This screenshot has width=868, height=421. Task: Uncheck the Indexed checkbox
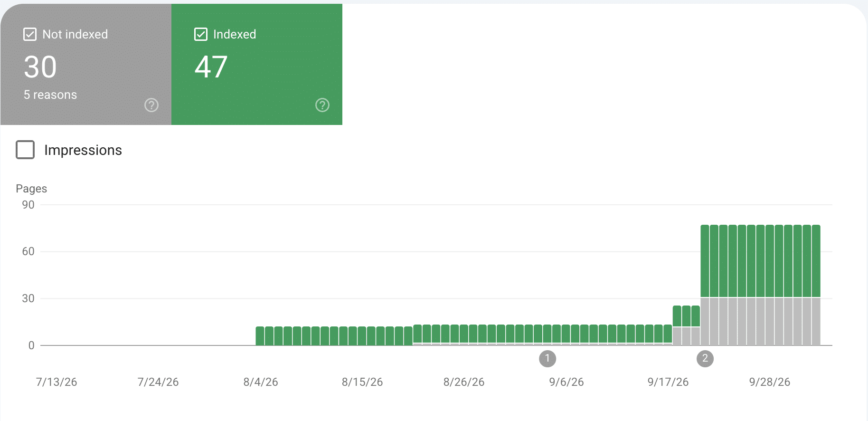(201, 34)
